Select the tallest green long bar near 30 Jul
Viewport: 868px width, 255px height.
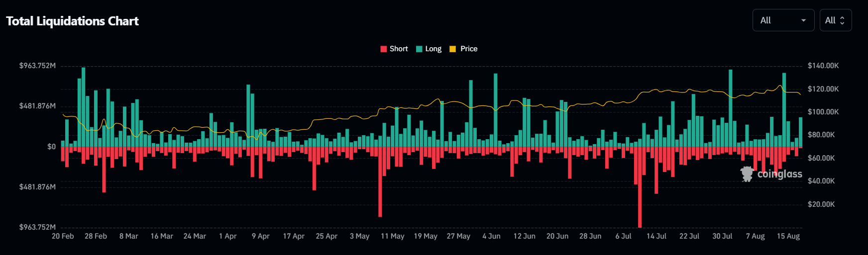coord(731,108)
